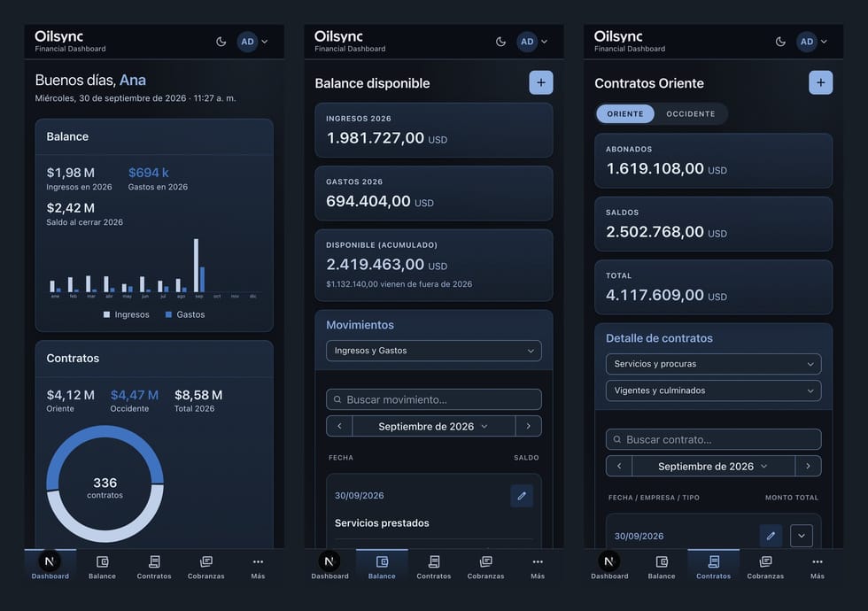
Task: Edit the 30/09/2026 Servicios prestados movement
Action: click(x=522, y=496)
